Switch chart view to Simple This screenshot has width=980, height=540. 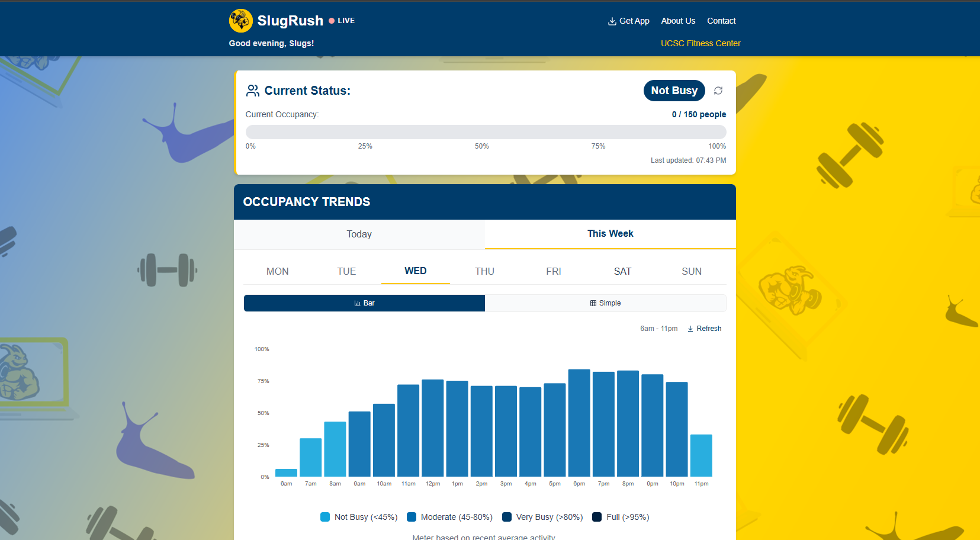606,303
